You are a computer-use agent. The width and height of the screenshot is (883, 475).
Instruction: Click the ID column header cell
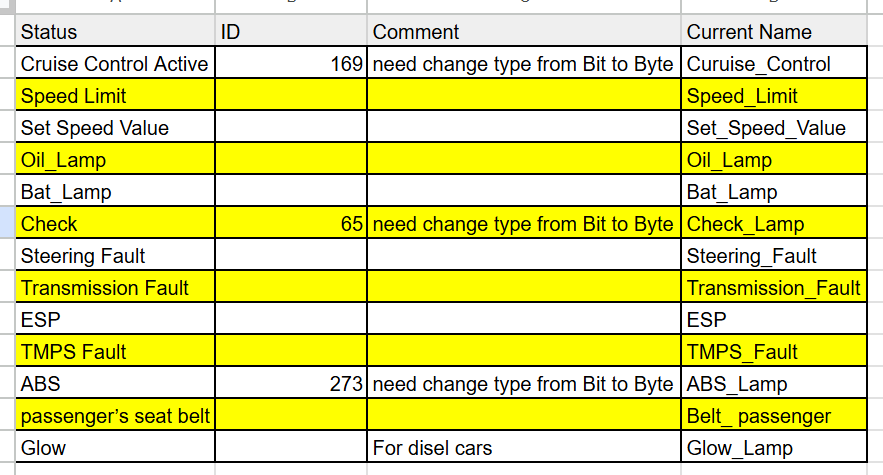291,32
